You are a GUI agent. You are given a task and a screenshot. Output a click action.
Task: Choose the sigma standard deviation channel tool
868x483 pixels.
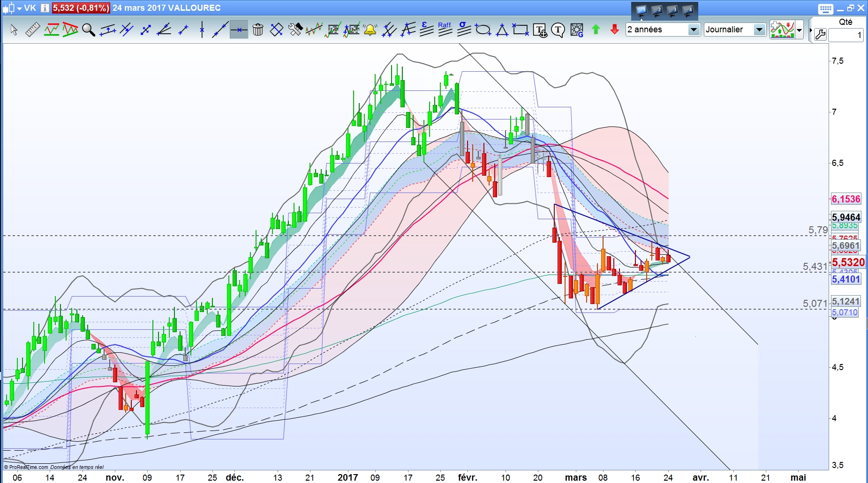(464, 29)
